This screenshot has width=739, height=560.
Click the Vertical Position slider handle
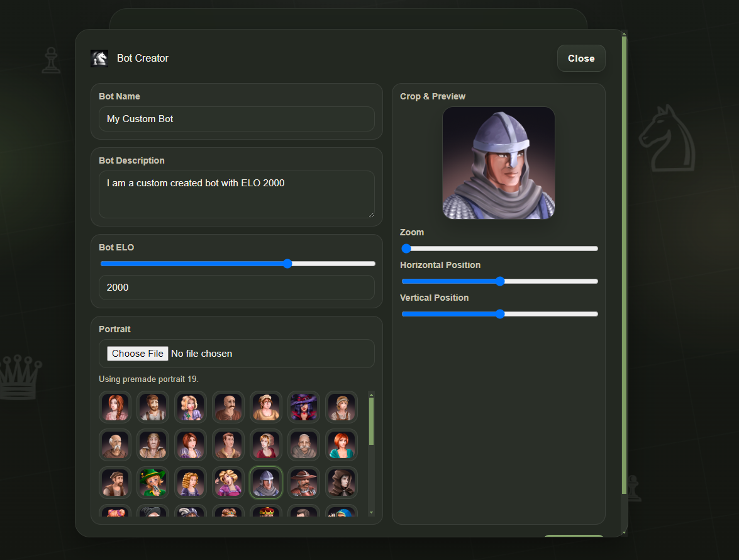[500, 314]
